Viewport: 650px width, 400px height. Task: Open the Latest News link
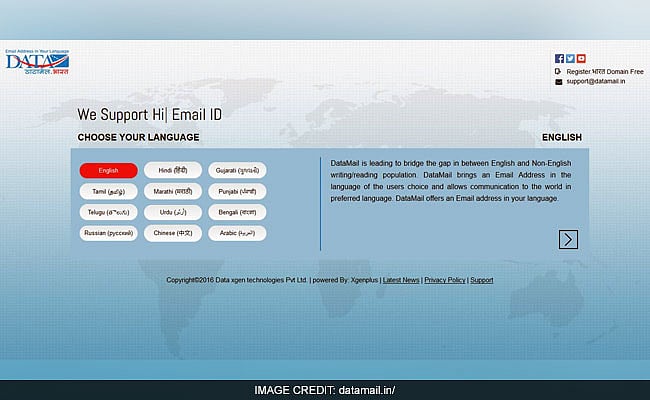[400, 280]
